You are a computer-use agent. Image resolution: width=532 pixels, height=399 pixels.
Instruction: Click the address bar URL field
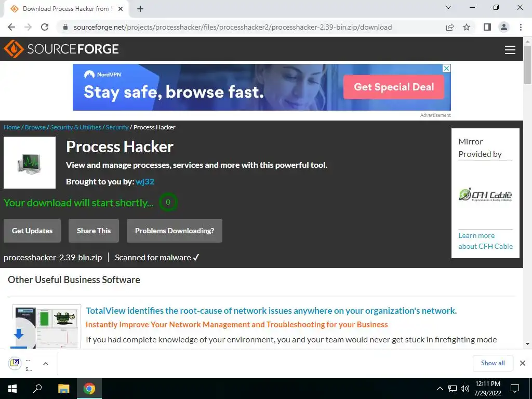click(x=232, y=27)
